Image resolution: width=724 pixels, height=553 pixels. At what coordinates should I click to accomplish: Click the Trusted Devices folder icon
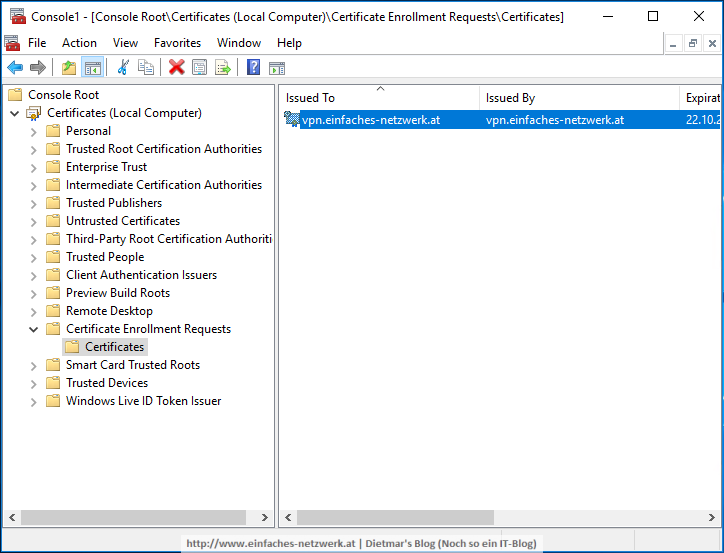53,383
